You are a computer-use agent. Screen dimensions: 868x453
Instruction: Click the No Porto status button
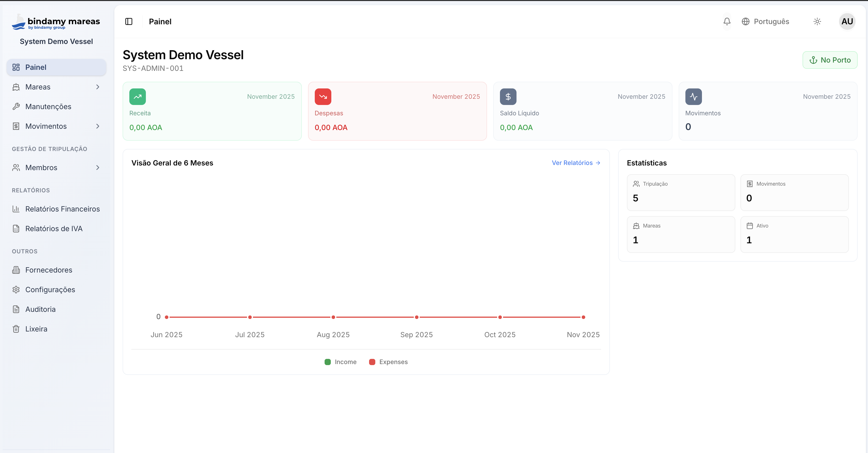[x=830, y=60]
